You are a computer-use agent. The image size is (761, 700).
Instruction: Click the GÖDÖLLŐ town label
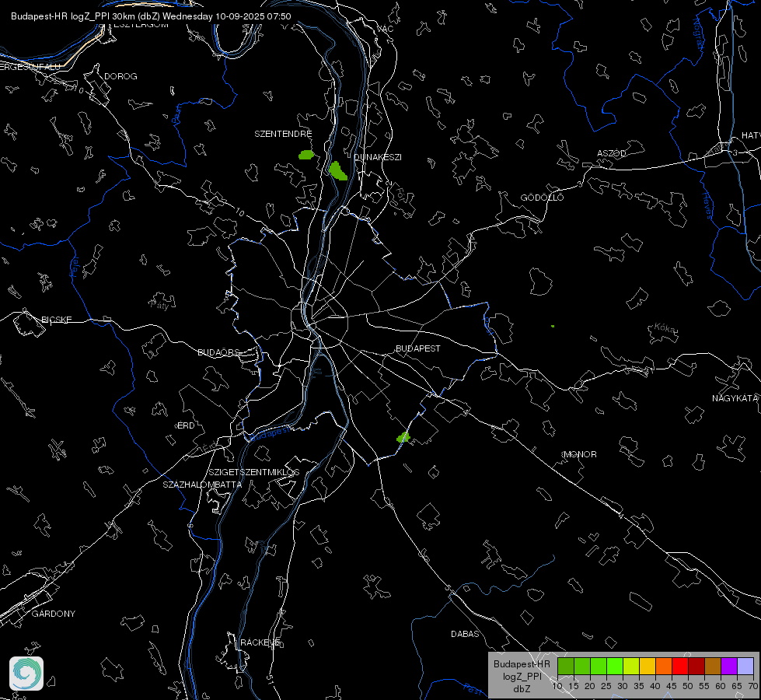coord(542,198)
